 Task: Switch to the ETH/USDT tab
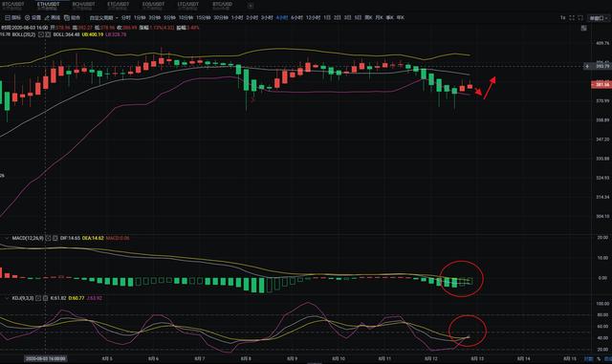pyautogui.click(x=49, y=5)
